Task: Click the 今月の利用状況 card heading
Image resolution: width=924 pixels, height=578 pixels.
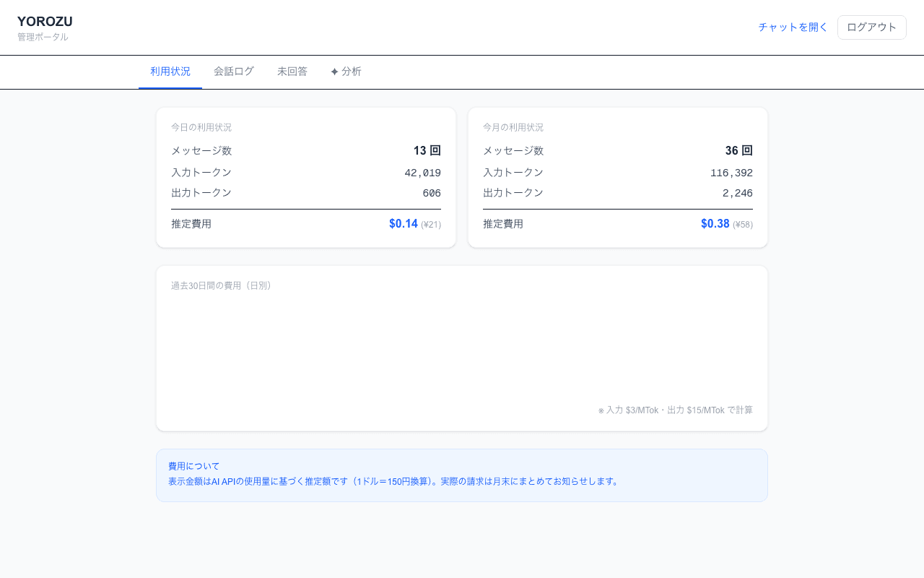Action: tap(513, 127)
